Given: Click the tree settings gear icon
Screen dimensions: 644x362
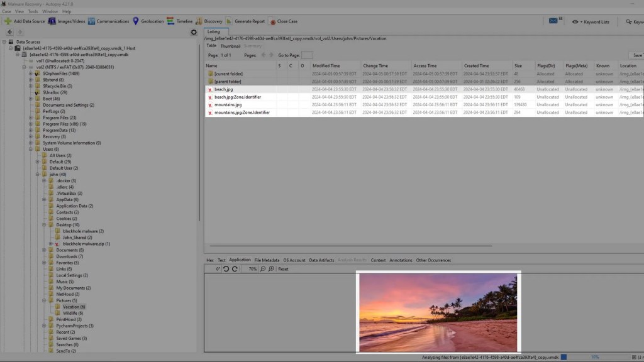Looking at the screenshot, I should pyautogui.click(x=194, y=32).
